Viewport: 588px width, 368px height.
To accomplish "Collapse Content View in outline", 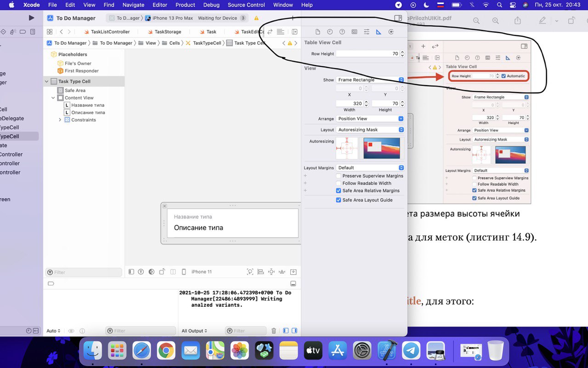I will pyautogui.click(x=53, y=98).
